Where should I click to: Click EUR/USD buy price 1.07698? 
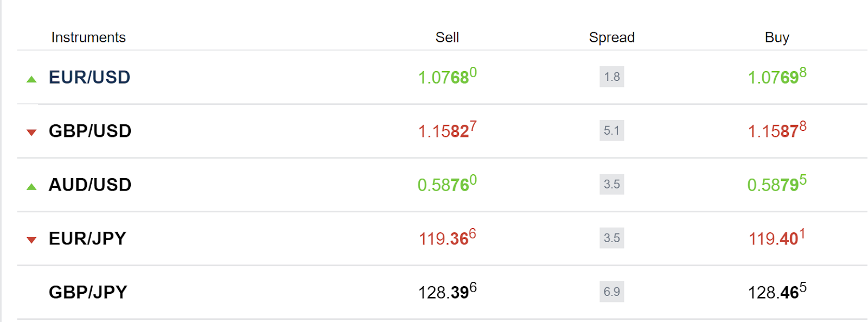777,77
